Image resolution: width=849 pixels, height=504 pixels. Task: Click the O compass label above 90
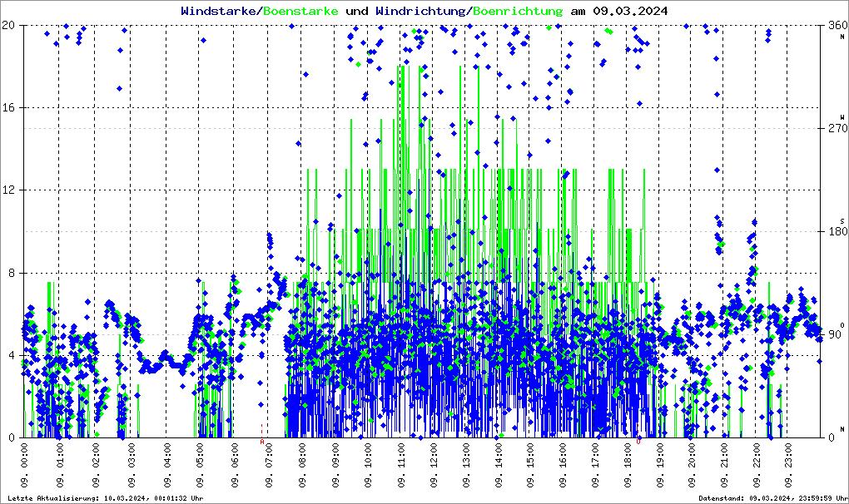point(842,324)
